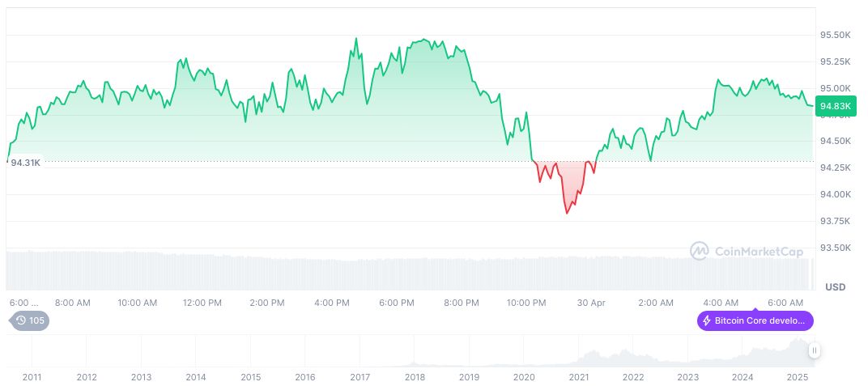This screenshot has width=868, height=386.
Task: Click the CoinMarketCap watermark logo
Action: [x=747, y=252]
